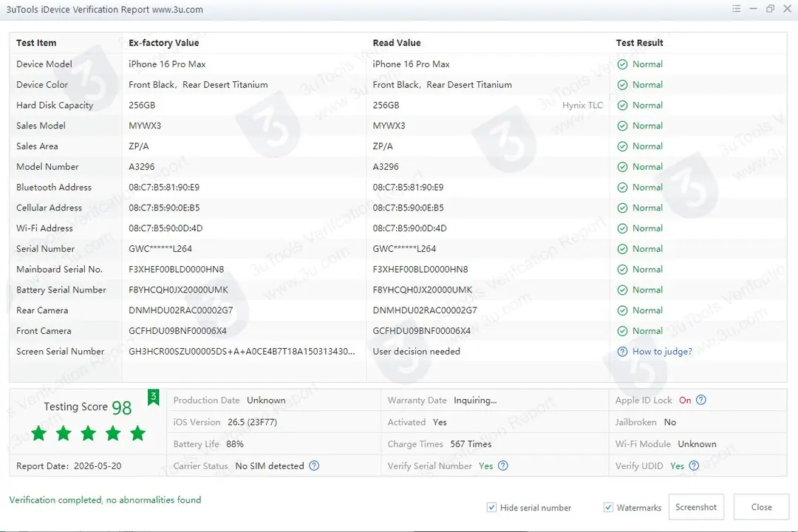Click the iOS Version value 26.5 (23F77)
Image resolution: width=798 pixels, height=532 pixels.
253,422
